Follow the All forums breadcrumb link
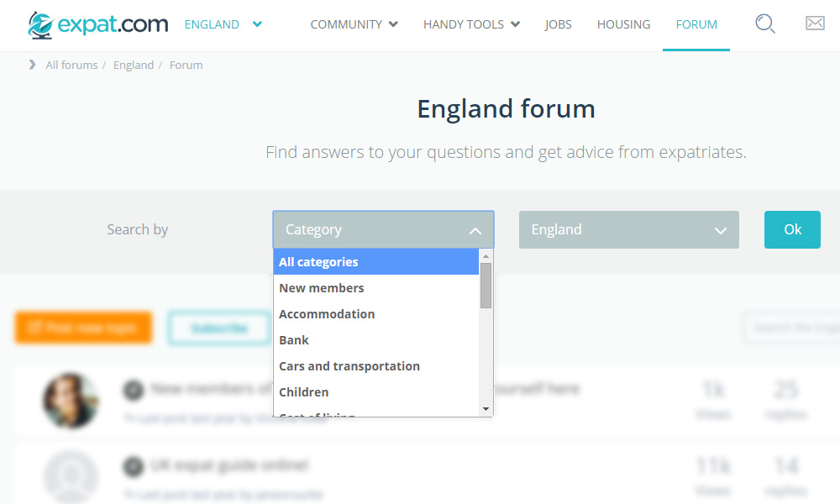The image size is (840, 504). (71, 65)
